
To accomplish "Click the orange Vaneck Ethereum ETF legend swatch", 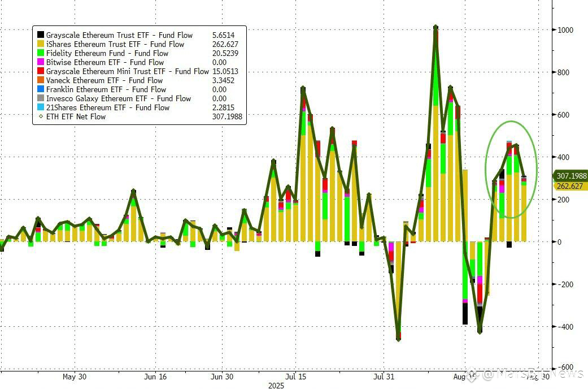I will pyautogui.click(x=41, y=80).
